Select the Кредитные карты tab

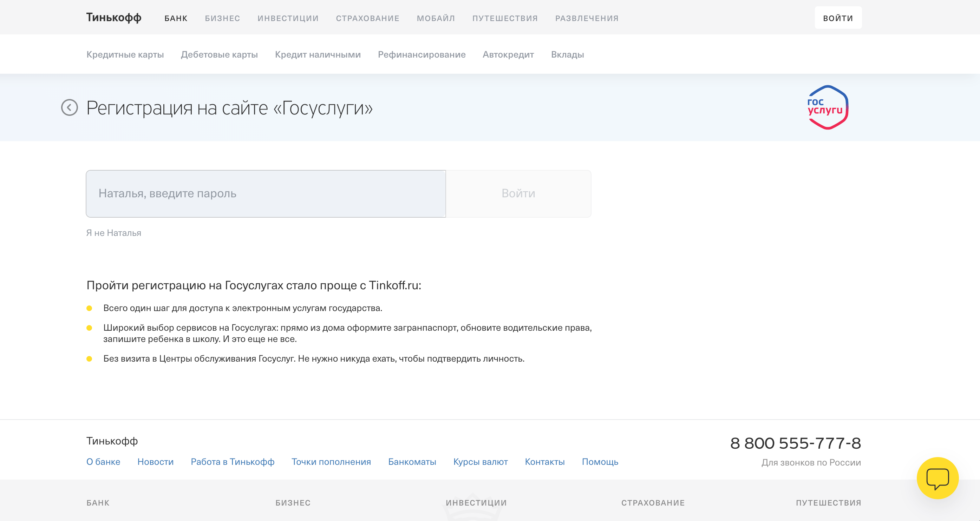(125, 54)
